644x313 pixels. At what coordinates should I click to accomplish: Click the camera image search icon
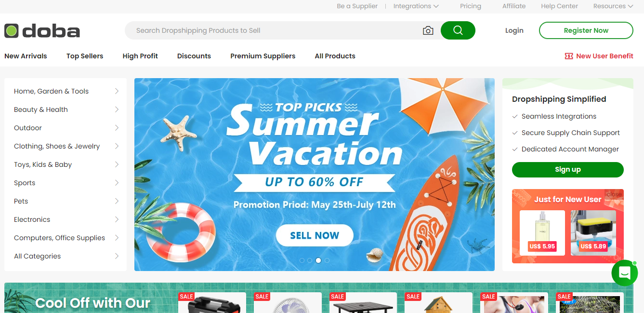pyautogui.click(x=428, y=30)
